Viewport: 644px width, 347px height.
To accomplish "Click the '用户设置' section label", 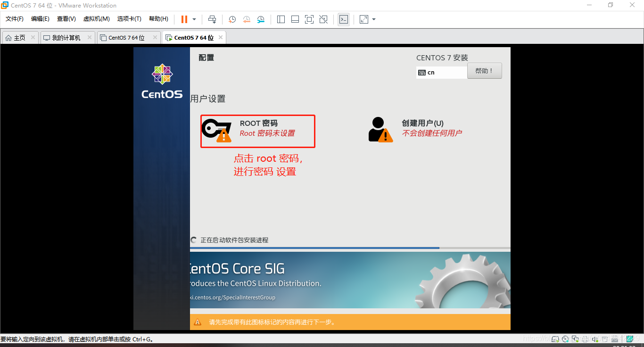I will 208,99.
